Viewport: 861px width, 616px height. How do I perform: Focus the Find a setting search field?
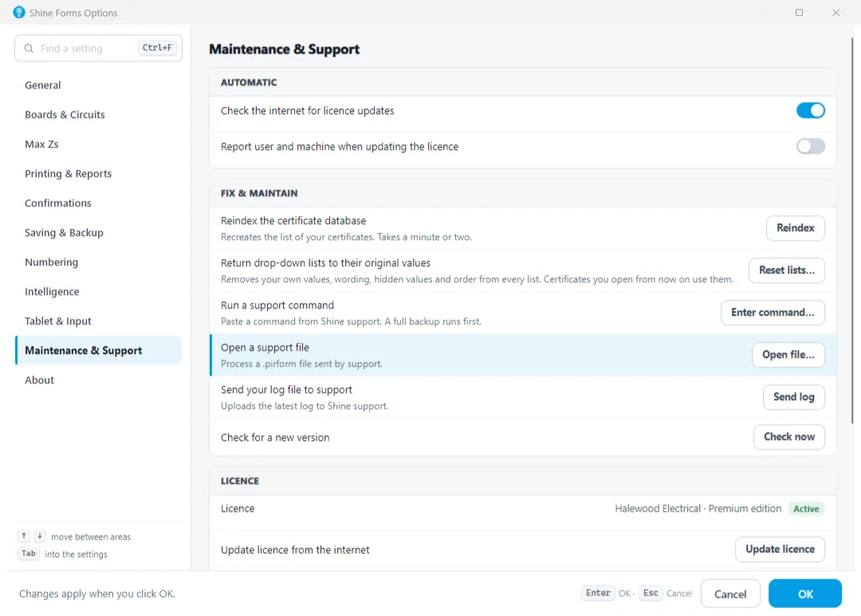[x=98, y=49]
